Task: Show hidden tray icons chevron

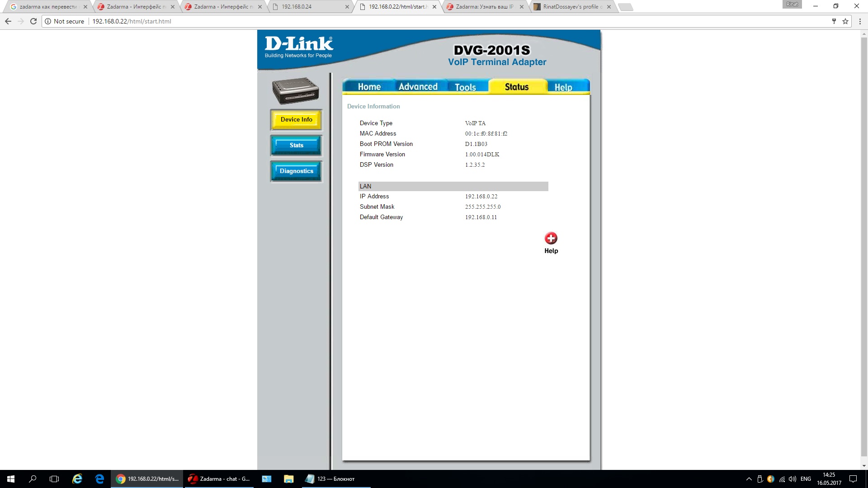Action: point(749,479)
